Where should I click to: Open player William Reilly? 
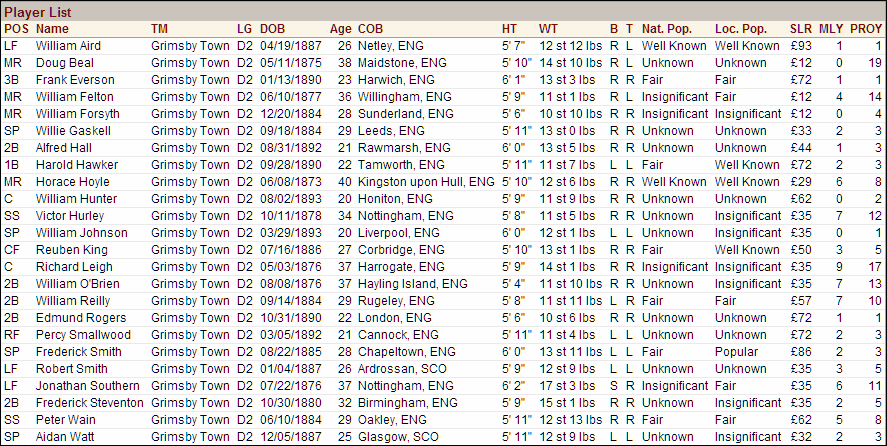(x=73, y=301)
